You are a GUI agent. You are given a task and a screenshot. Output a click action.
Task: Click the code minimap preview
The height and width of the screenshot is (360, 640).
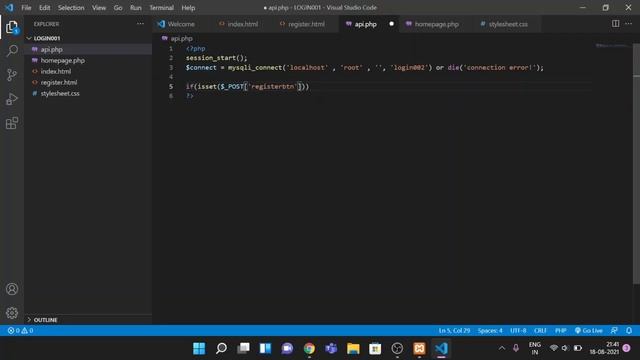point(612,46)
